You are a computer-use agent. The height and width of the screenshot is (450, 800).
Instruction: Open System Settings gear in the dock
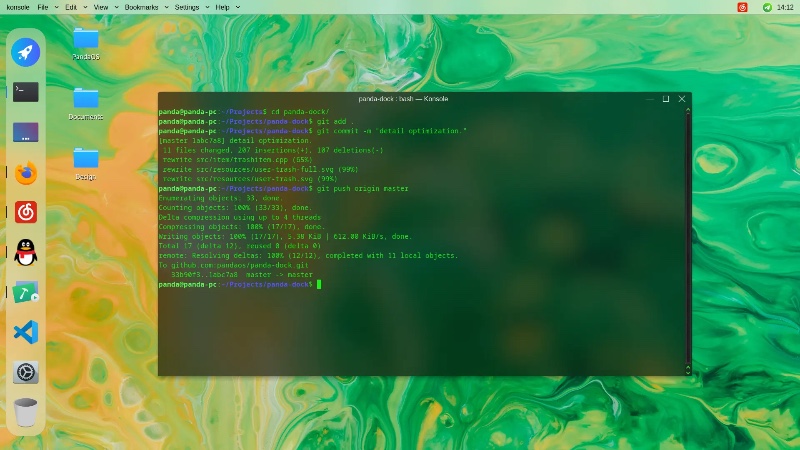coord(26,373)
